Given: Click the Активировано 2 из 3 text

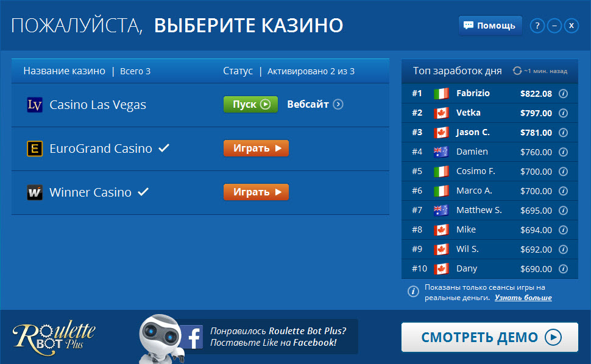Looking at the screenshot, I should (311, 71).
